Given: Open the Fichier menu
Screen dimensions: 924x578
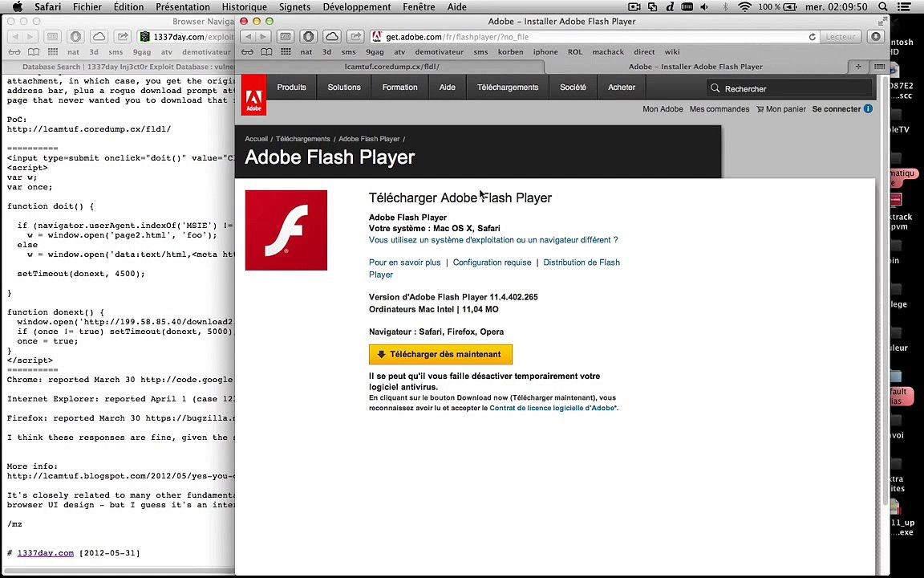Looking at the screenshot, I should [x=87, y=7].
